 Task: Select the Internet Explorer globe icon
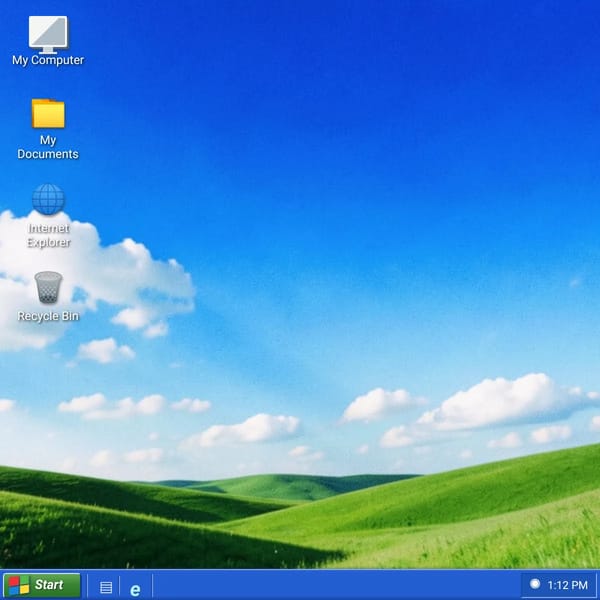click(48, 199)
